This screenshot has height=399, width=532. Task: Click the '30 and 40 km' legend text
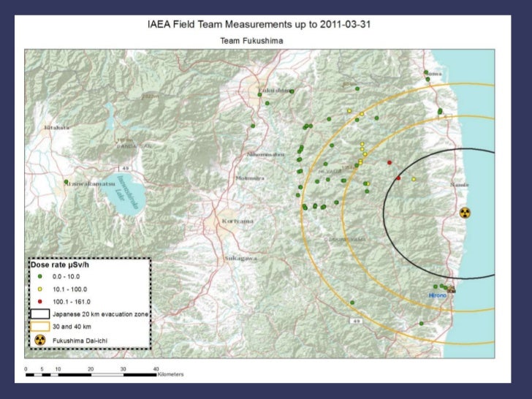pos(72,327)
